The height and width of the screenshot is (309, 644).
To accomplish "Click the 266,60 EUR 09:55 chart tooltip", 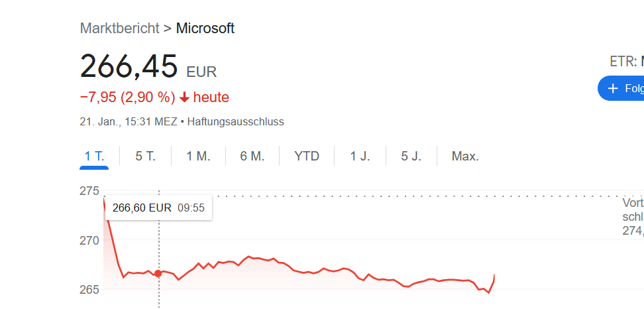I will pos(158,208).
